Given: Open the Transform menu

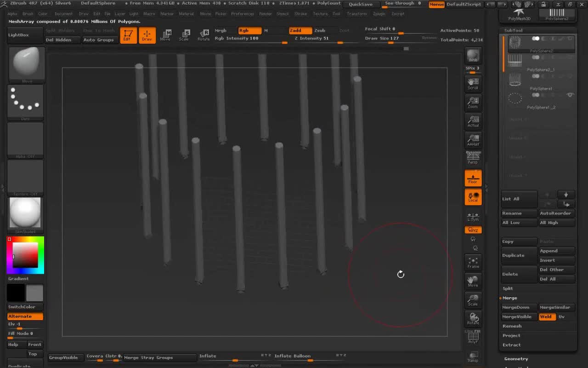Looking at the screenshot, I should coord(357,14).
